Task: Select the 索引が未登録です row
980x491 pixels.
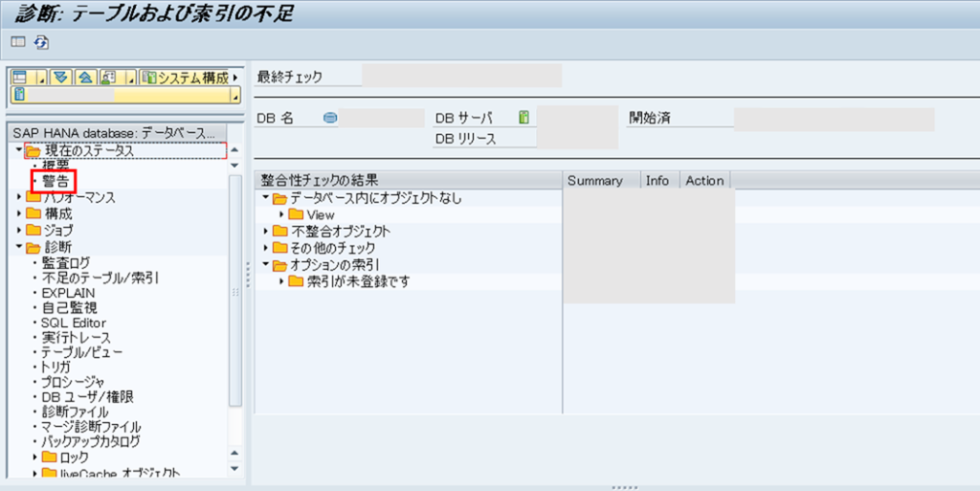Action: (x=409, y=281)
